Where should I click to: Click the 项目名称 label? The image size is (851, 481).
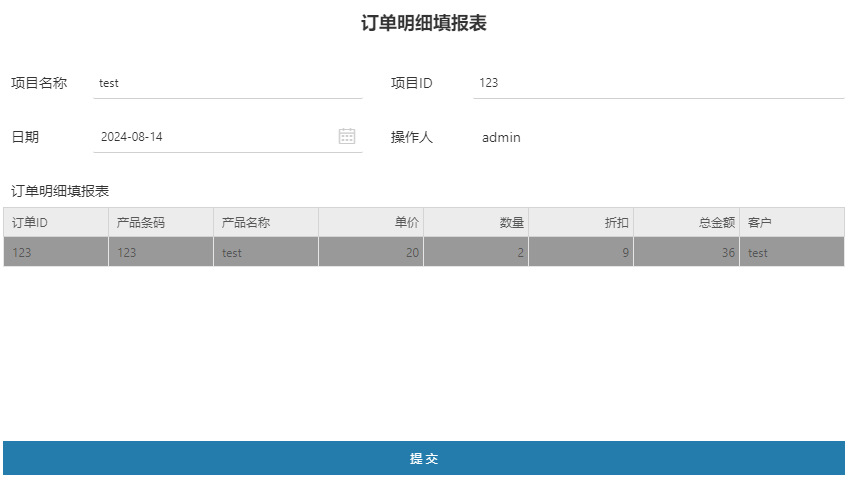(x=39, y=83)
